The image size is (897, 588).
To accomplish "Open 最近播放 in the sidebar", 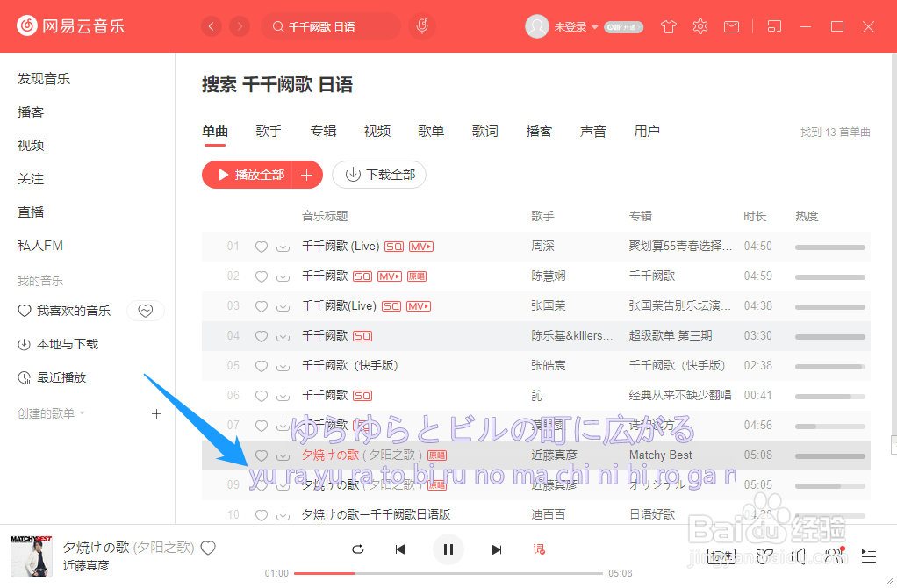I will (52, 377).
